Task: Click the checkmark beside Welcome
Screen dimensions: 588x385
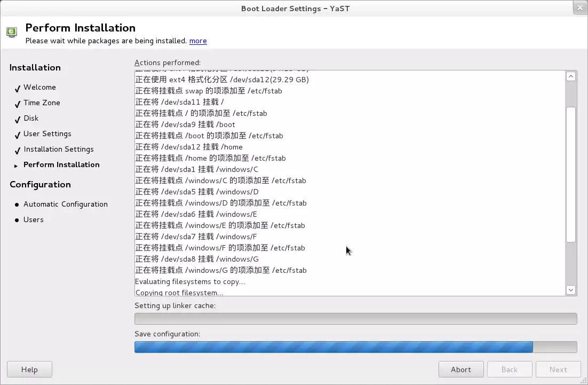Action: coord(18,88)
